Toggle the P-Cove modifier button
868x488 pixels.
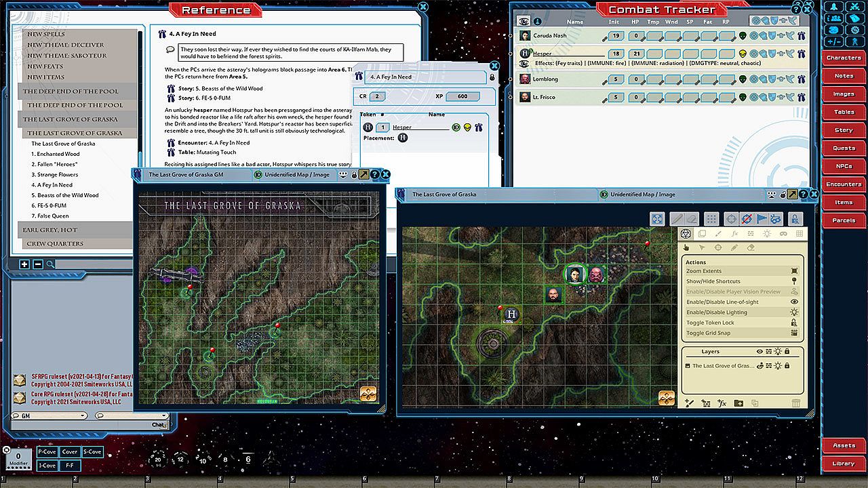47,452
